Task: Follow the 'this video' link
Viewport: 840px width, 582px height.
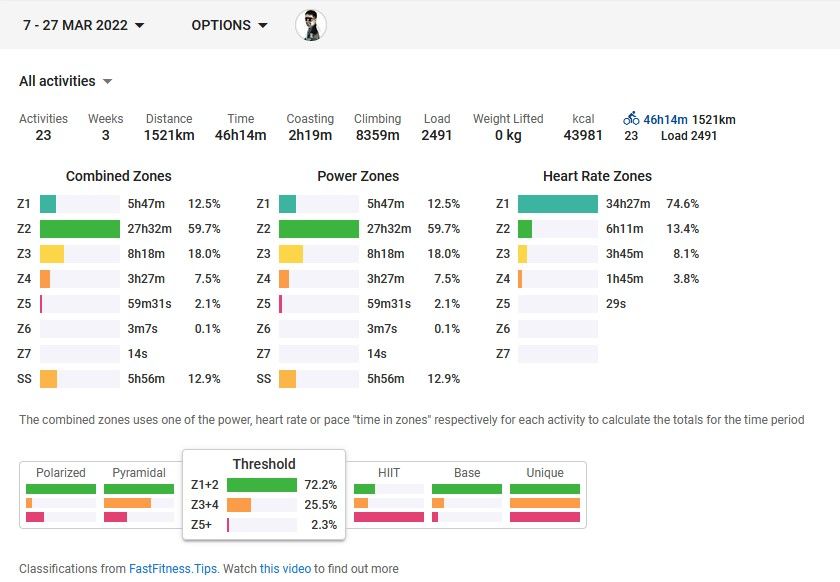Action: pyautogui.click(x=285, y=569)
